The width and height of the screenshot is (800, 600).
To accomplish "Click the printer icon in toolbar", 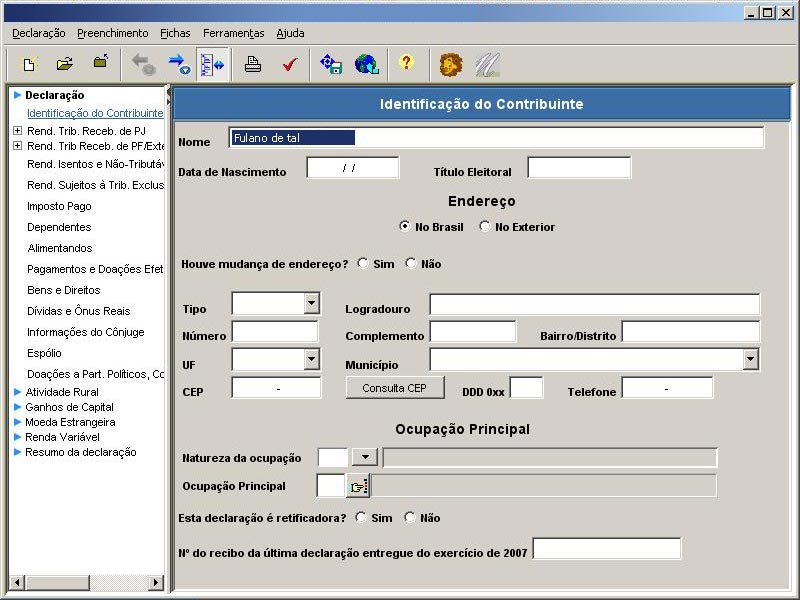I will point(253,64).
